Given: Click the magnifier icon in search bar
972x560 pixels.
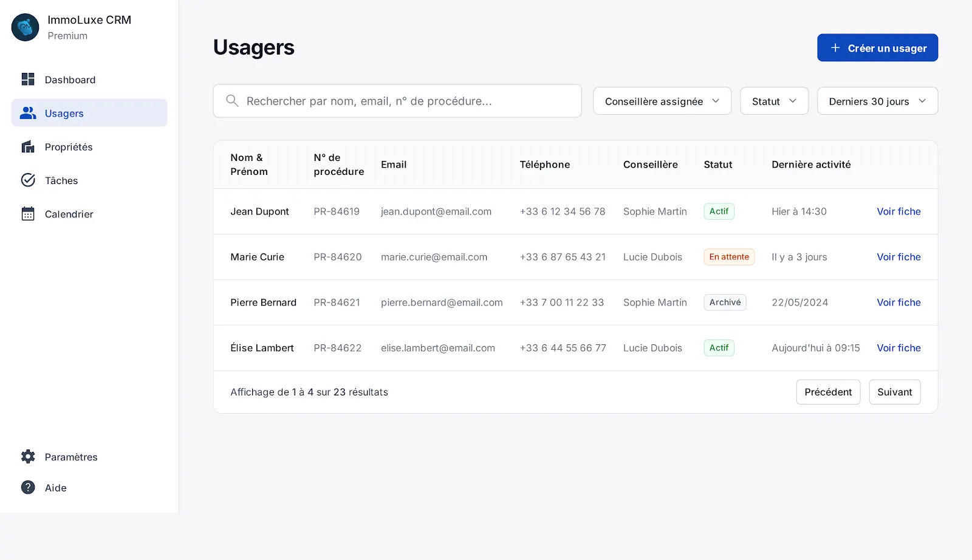Looking at the screenshot, I should point(232,101).
